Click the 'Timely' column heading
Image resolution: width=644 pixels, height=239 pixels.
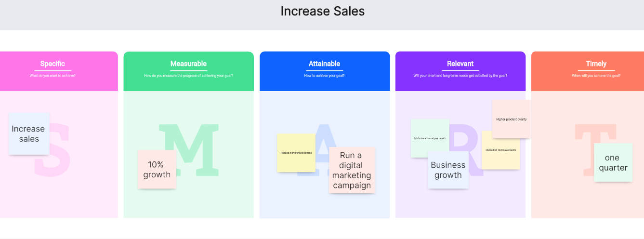(x=596, y=64)
